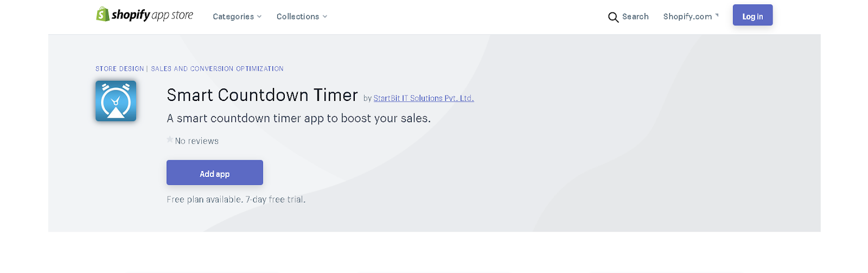
Task: Click the Smart Countdown Timer app icon
Action: click(x=116, y=101)
